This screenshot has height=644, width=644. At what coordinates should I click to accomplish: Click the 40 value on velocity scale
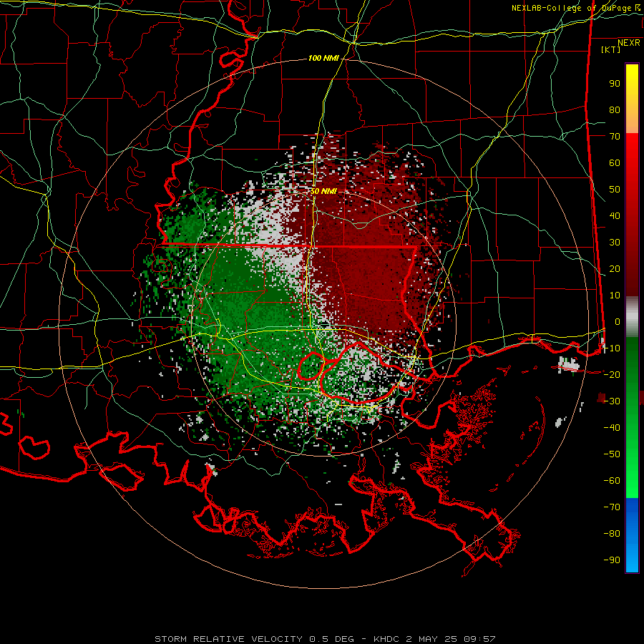click(x=615, y=216)
